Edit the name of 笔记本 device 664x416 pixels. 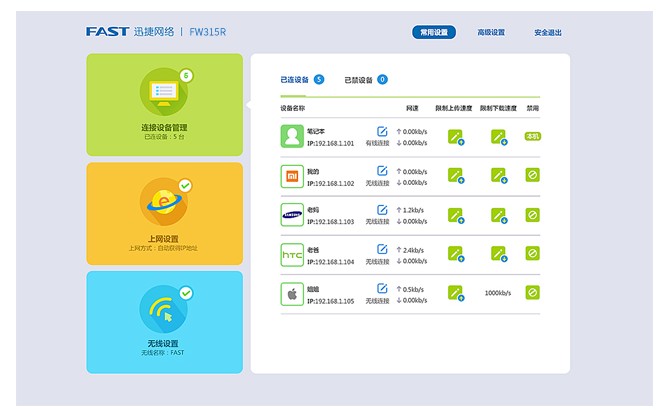(x=382, y=131)
